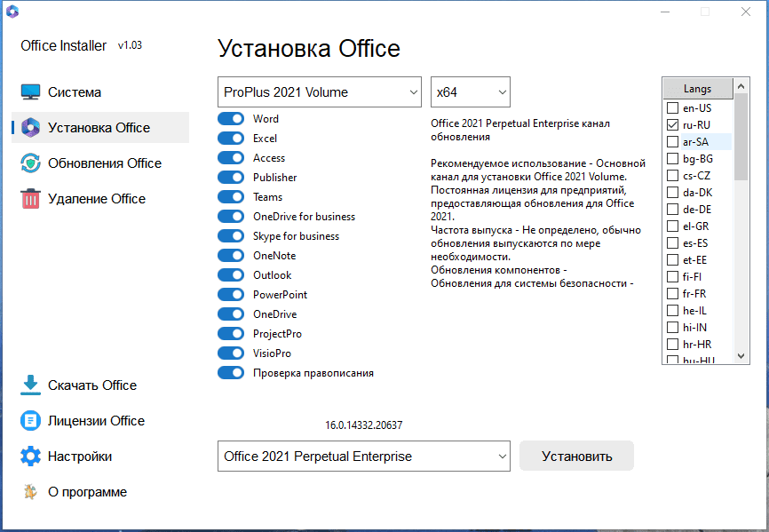Click the gear icon for Настройки
This screenshot has height=532, width=769.
pos(30,457)
